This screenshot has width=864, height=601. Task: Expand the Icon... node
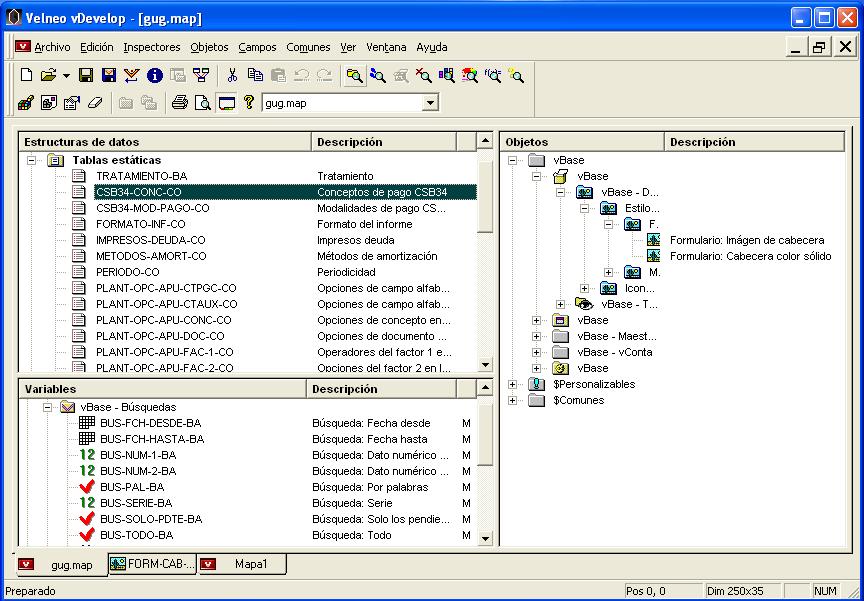pyautogui.click(x=584, y=288)
